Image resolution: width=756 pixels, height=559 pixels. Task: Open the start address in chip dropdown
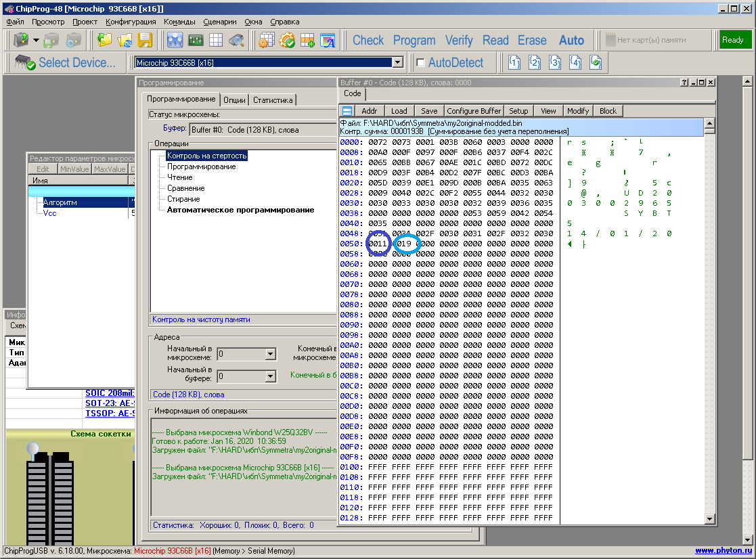tap(270, 354)
